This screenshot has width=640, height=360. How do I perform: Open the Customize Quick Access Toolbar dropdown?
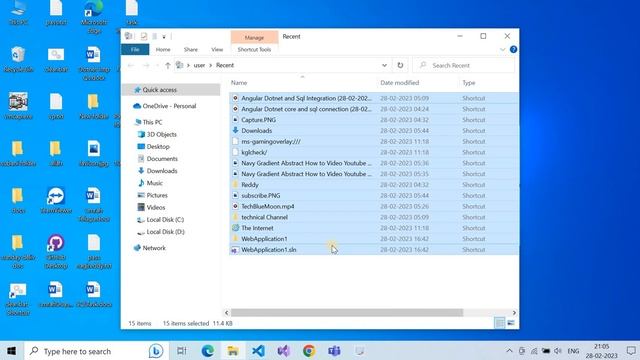[x=164, y=37]
